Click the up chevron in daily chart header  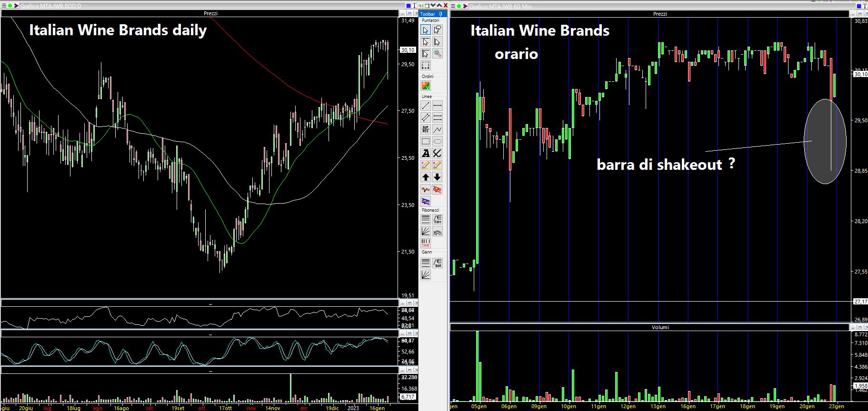pyautogui.click(x=439, y=6)
